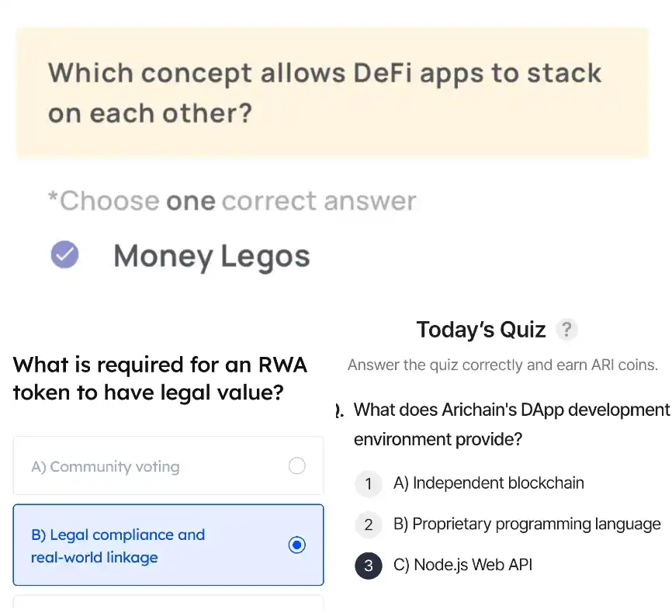Viewport: 672px width, 616px height.
Task: Click the DeFi apps question banner
Action: [x=333, y=93]
